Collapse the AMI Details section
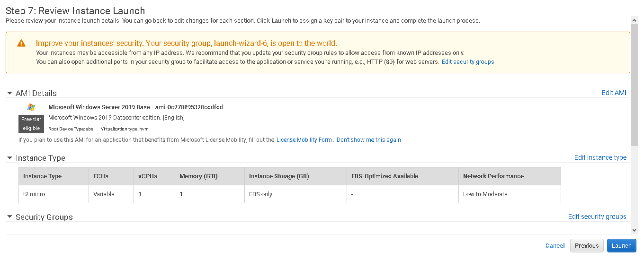The image size is (644, 260). (x=9, y=93)
